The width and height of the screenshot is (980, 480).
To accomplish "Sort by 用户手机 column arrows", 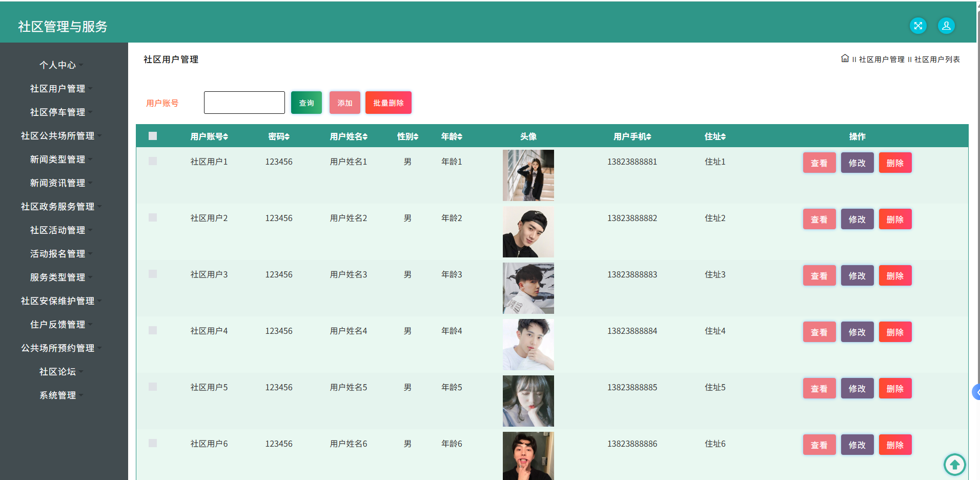I will (x=649, y=136).
